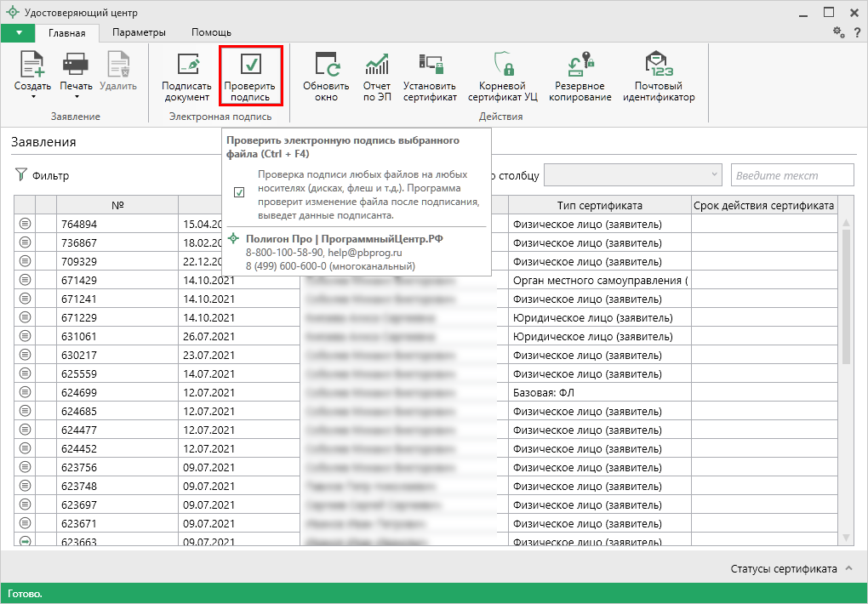This screenshot has height=604, width=868.
Task: Open the green application menu button
Action: [x=19, y=32]
